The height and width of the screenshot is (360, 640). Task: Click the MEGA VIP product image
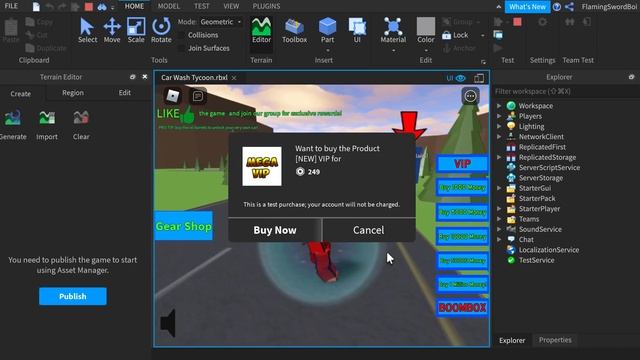(x=262, y=167)
